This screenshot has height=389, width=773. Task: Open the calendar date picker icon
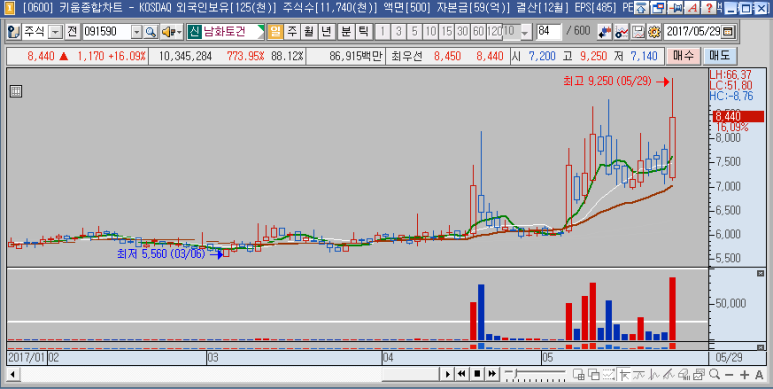729,32
